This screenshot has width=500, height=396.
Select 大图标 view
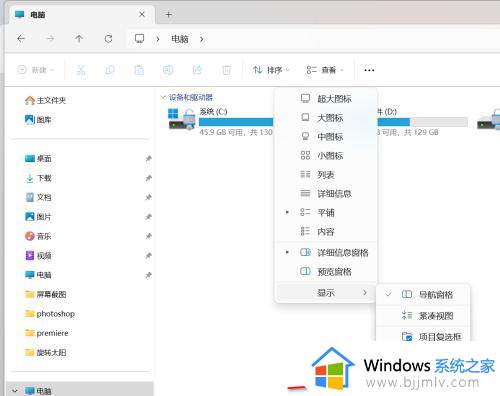point(326,118)
